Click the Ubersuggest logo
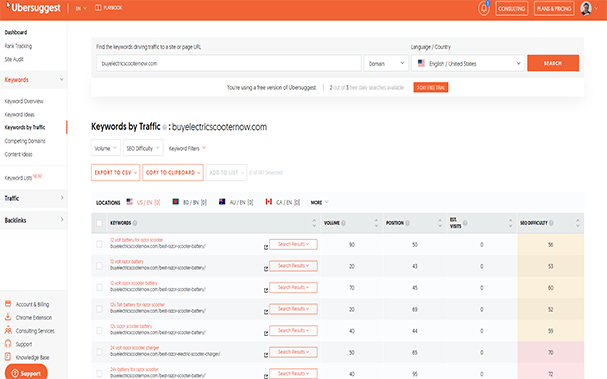The image size is (607, 379). coord(36,8)
